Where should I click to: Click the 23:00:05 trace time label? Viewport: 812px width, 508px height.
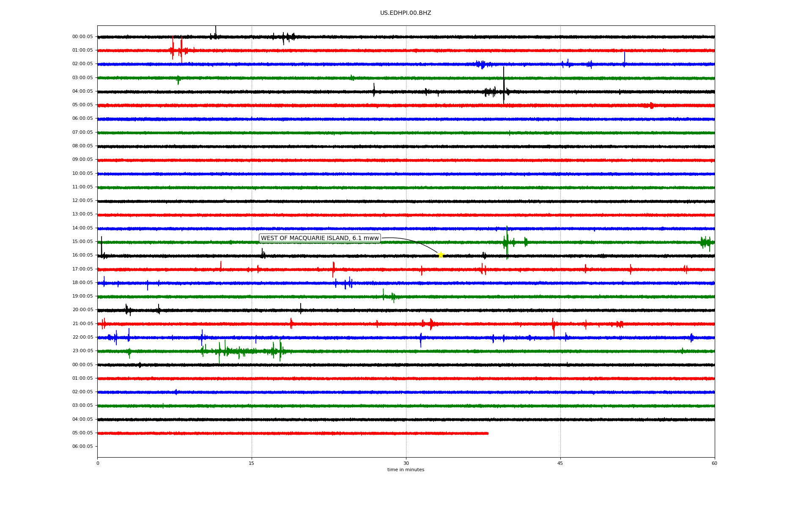coord(82,351)
